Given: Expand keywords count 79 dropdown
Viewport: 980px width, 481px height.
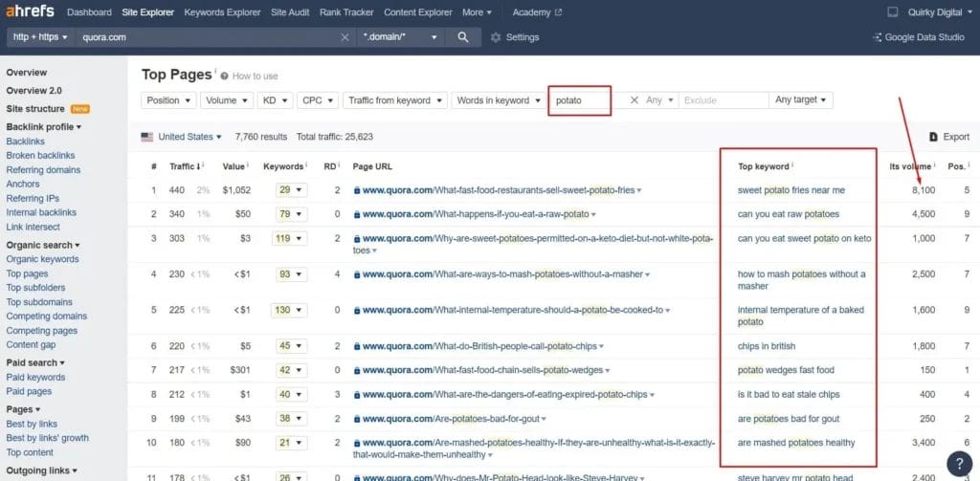Looking at the screenshot, I should [x=291, y=214].
